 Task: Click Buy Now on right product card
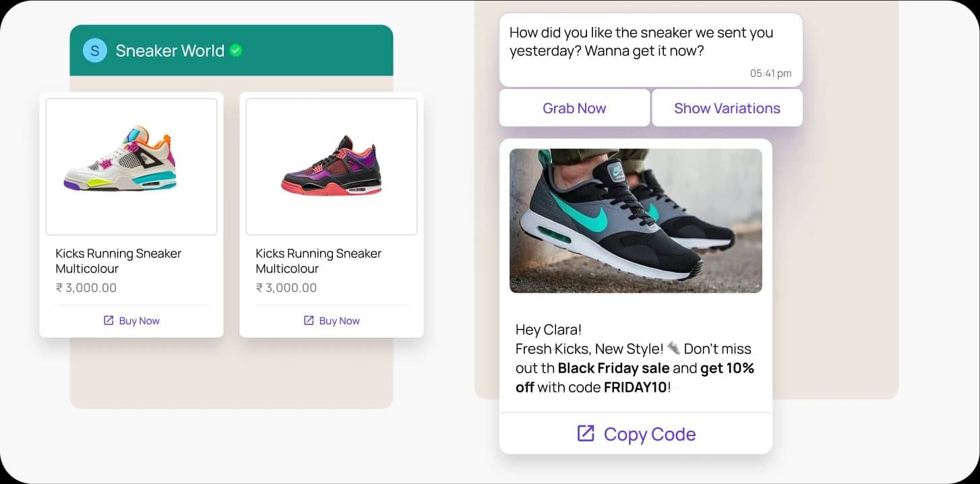coord(332,320)
